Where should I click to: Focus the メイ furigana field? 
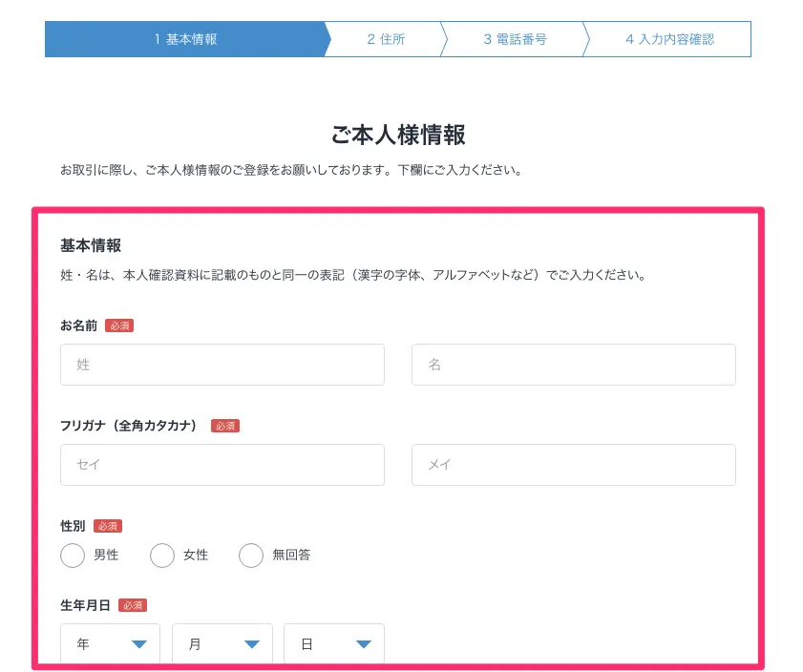click(574, 465)
